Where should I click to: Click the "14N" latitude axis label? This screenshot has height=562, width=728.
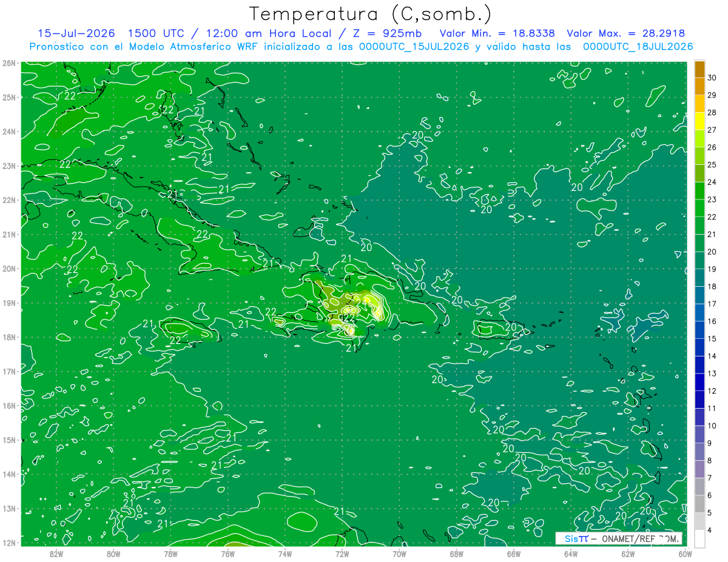point(8,474)
